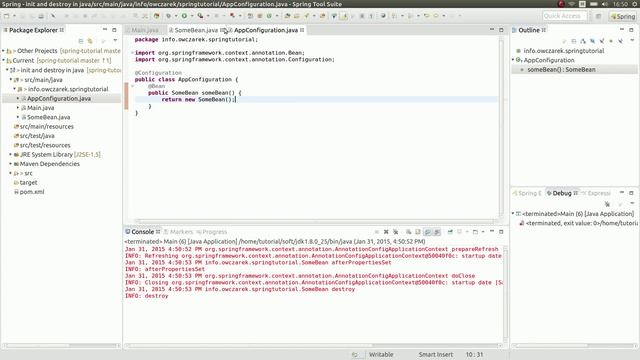Click Package Explorer horizontal scrollbar

click(x=61, y=346)
